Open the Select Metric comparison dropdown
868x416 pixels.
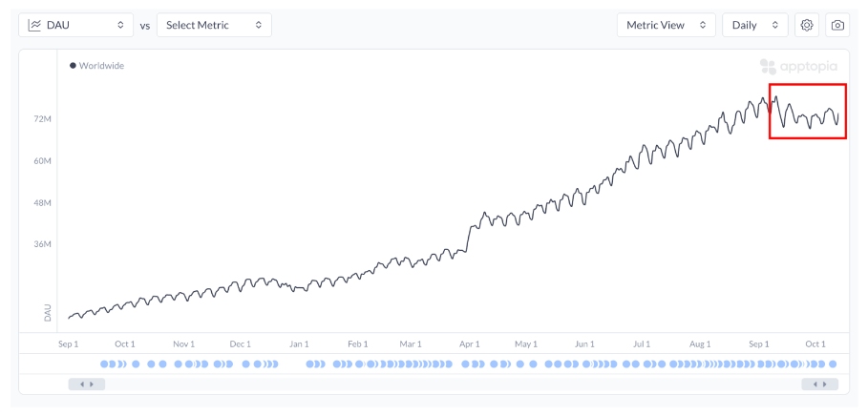(214, 25)
